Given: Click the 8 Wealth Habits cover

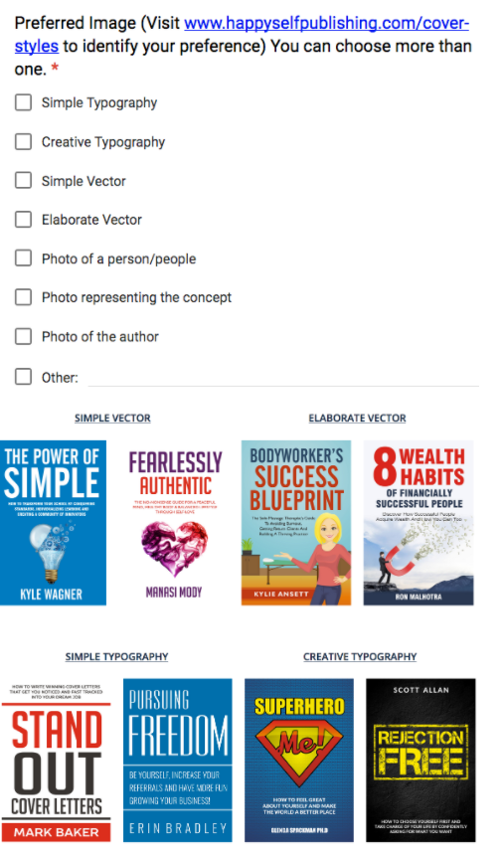Looking at the screenshot, I should pyautogui.click(x=419, y=523).
